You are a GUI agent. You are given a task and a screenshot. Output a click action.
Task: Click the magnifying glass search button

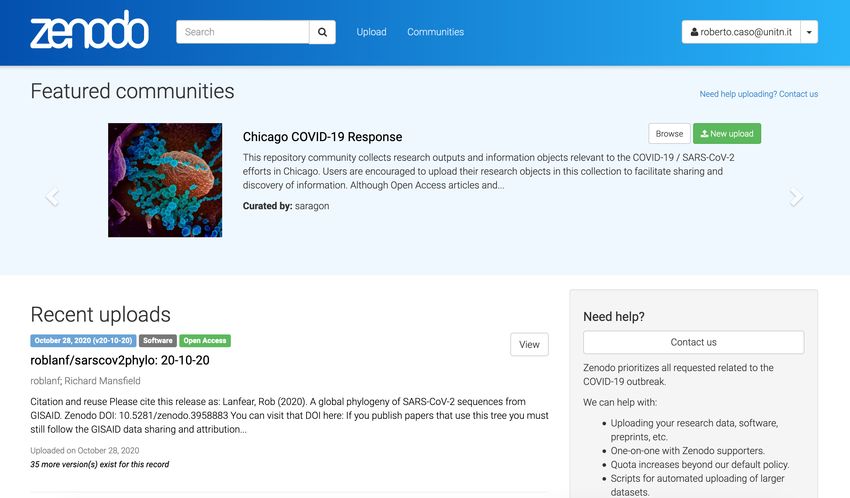coord(322,32)
